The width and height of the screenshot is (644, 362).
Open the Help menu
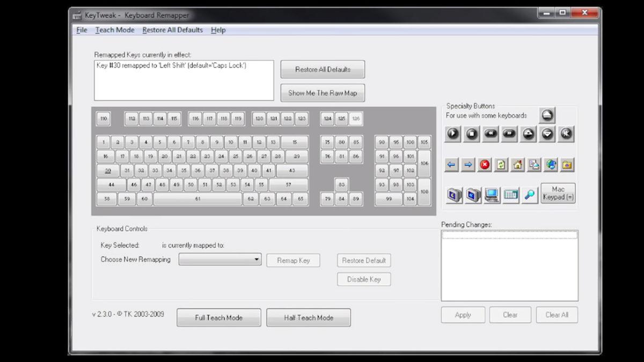pos(218,30)
